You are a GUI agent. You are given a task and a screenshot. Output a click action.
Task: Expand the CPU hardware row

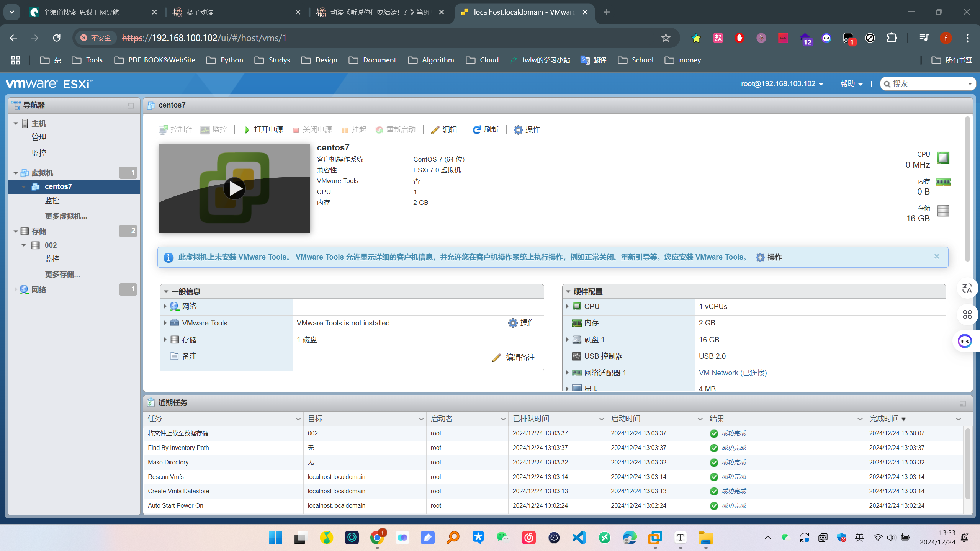(568, 306)
